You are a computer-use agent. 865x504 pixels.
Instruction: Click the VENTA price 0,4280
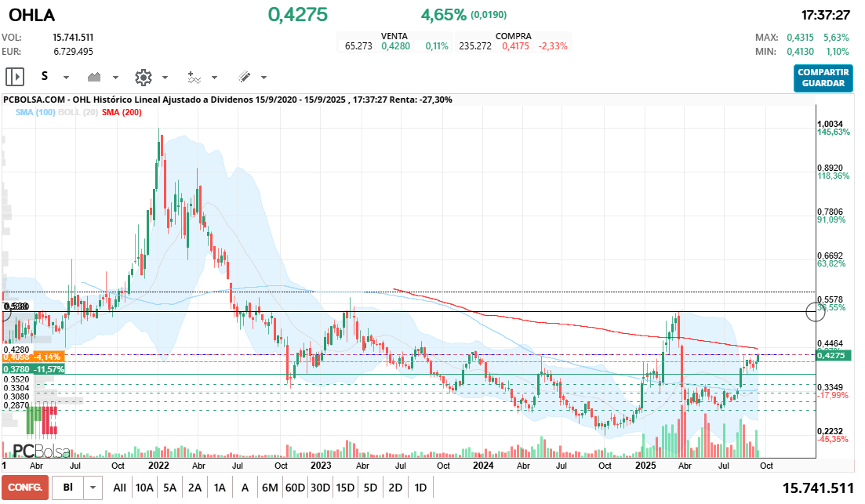click(395, 46)
